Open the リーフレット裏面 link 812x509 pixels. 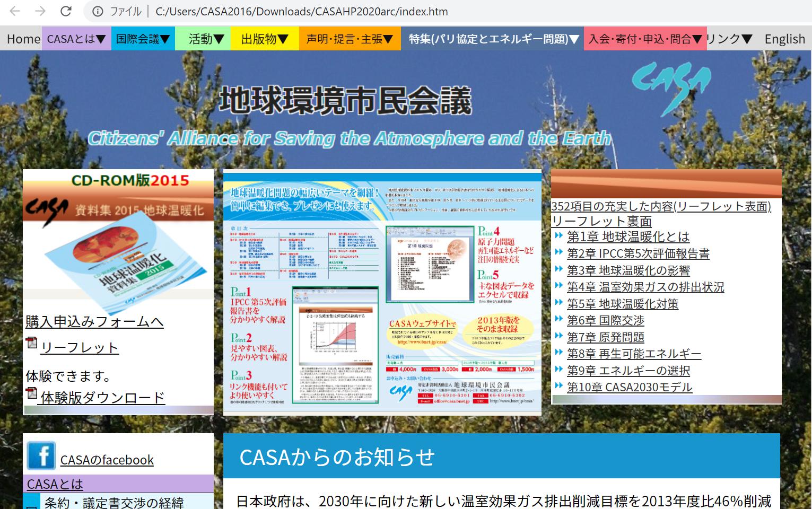click(601, 221)
